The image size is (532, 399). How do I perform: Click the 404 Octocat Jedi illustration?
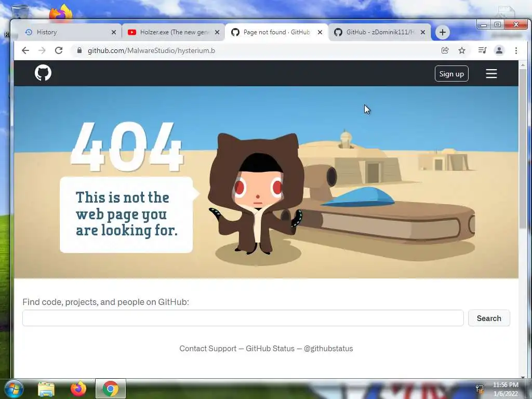[257, 193]
